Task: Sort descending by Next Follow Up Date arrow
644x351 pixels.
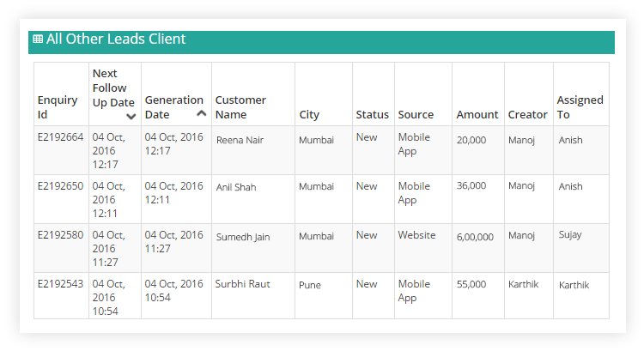Action: point(131,117)
